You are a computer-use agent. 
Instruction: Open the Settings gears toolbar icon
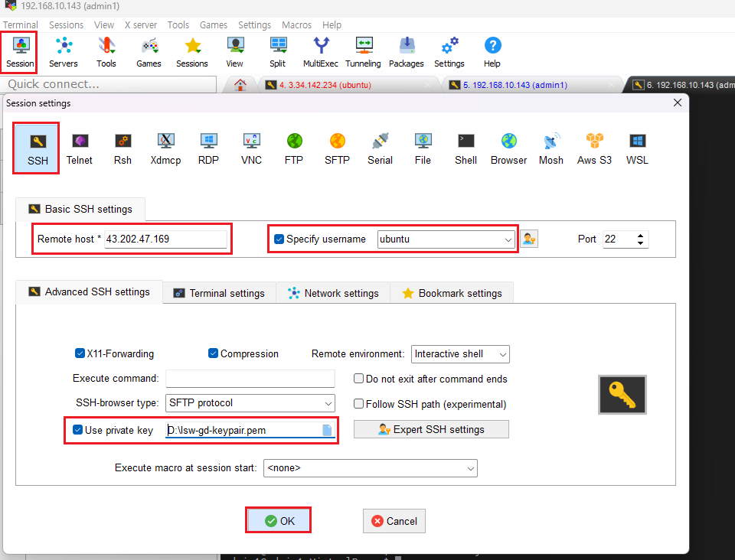(449, 52)
